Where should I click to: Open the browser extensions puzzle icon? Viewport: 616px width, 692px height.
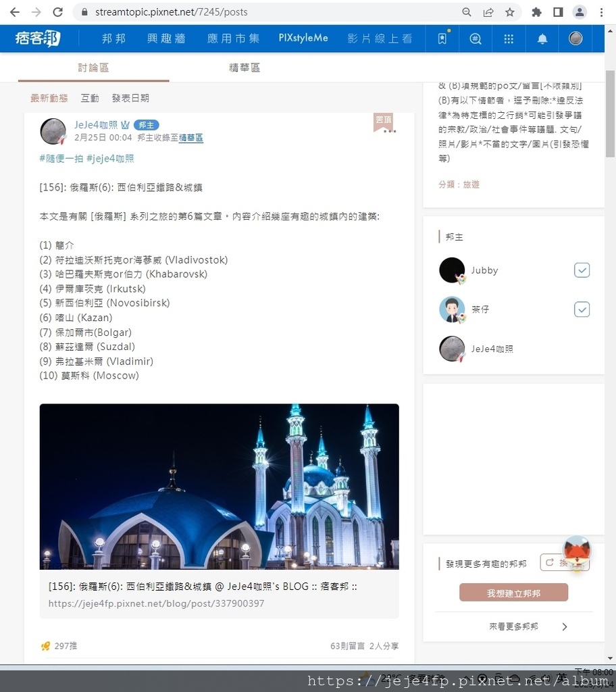pos(536,12)
